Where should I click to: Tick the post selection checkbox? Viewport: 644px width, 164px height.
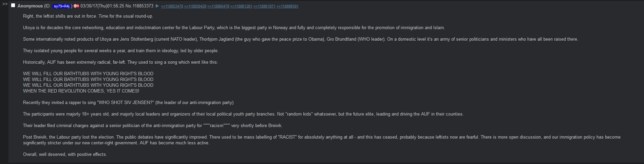13,5
